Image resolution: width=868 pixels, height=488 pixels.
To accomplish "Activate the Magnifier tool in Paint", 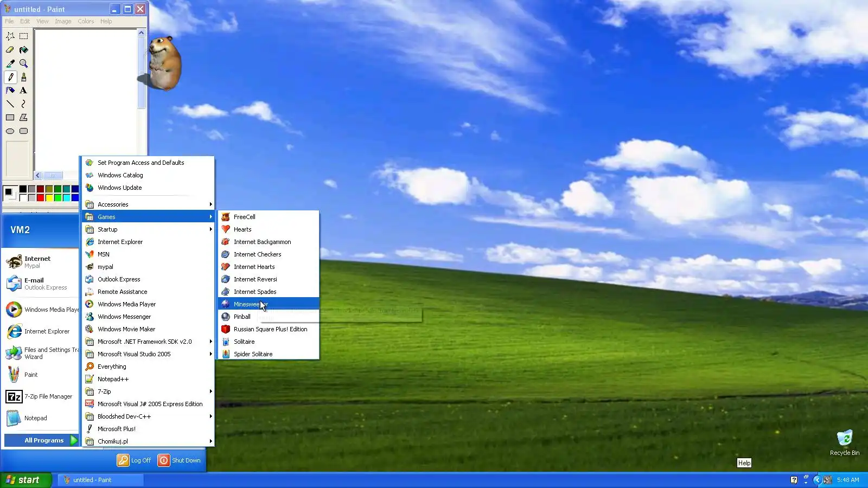I will (24, 63).
